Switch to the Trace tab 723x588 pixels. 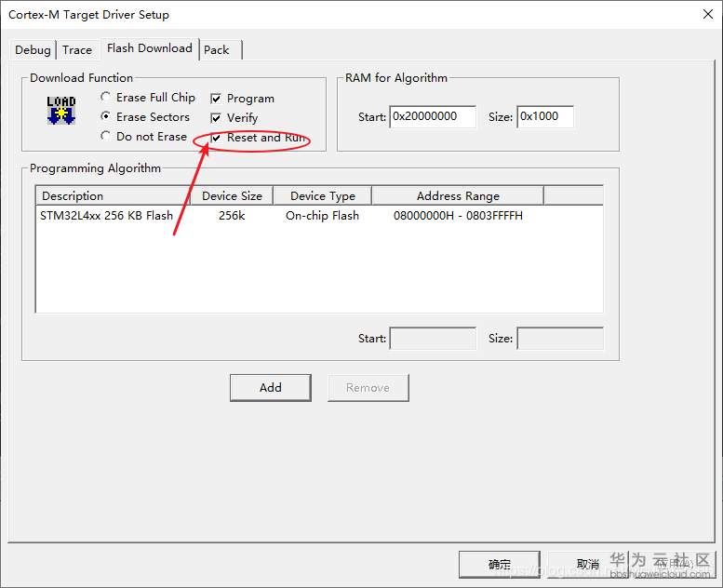coord(77,50)
